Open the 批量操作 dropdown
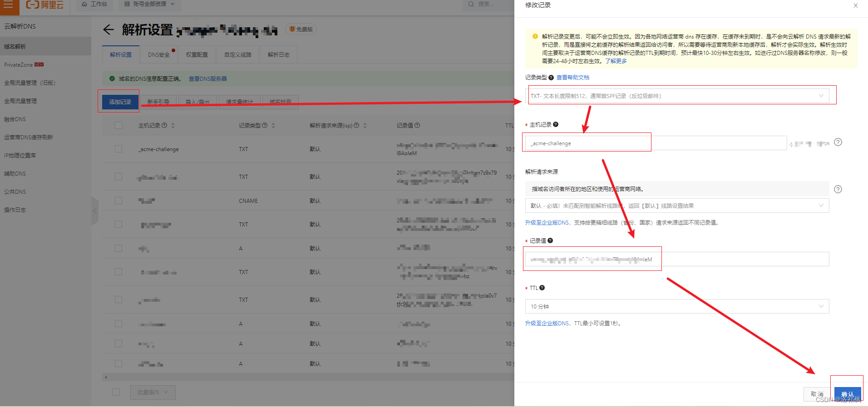Screen dimensions: 868x407 pos(153,392)
